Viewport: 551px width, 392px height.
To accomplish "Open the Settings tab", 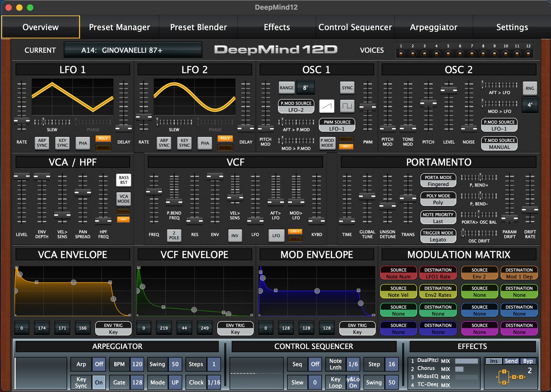I will point(512,27).
